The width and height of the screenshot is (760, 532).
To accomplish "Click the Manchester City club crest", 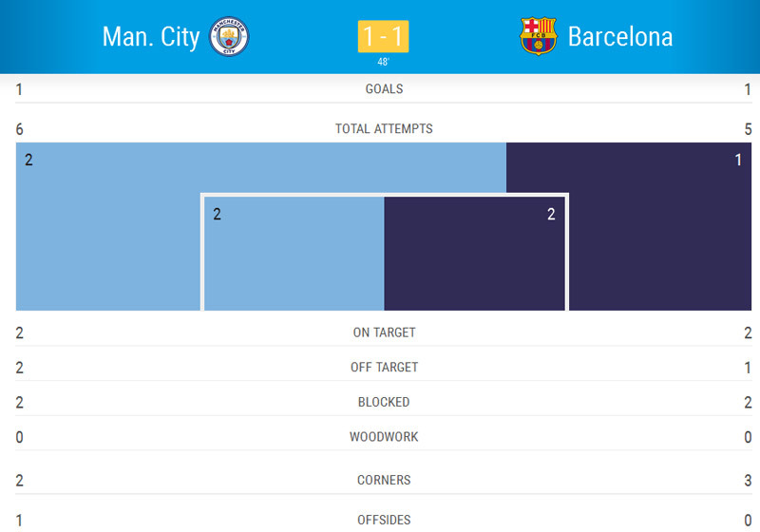I will (x=229, y=37).
